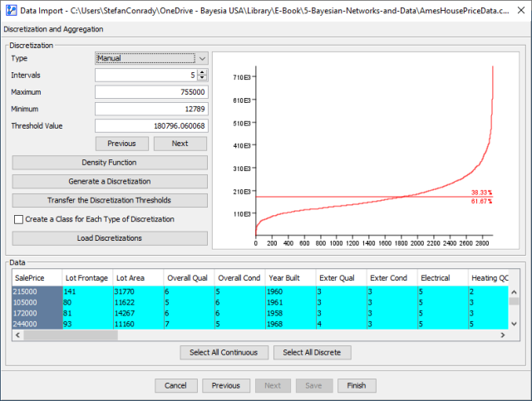Click the Cancel button
Viewport: 532px width, 401px height.
tap(176, 385)
